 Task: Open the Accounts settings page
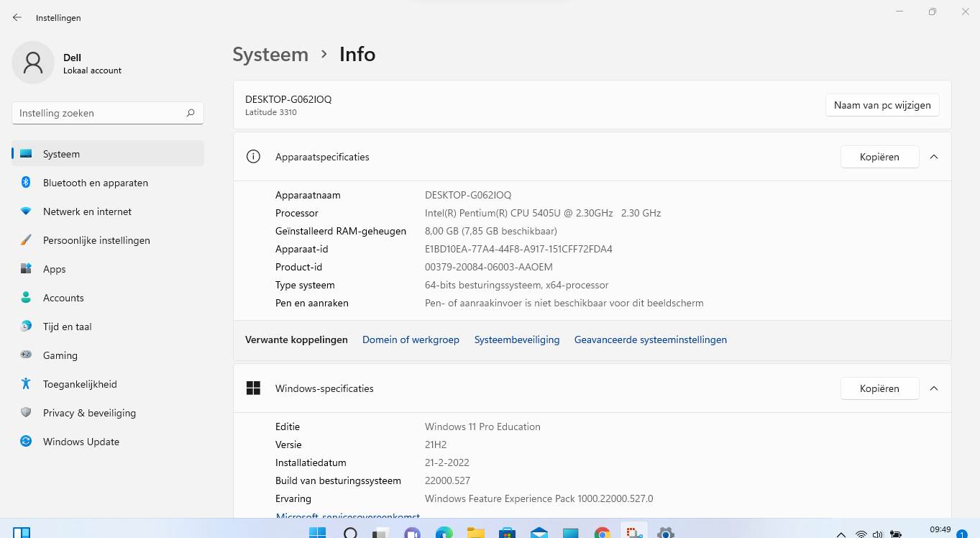pos(108,298)
